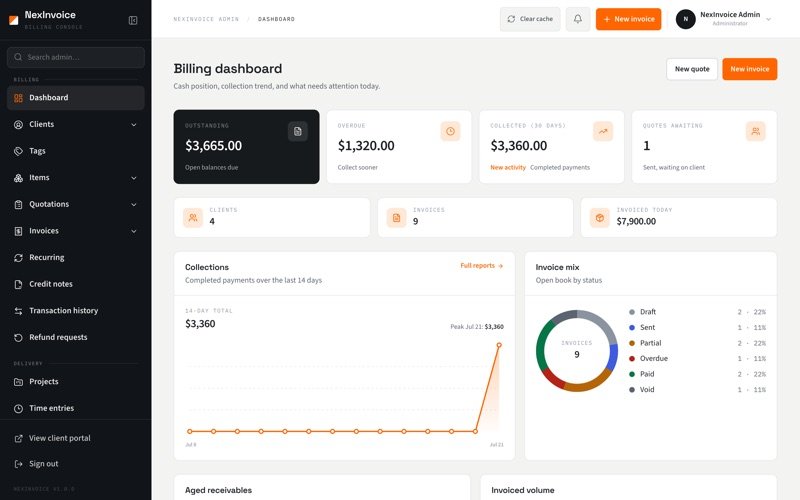This screenshot has width=800, height=500.
Task: Click the "New activity" label on Collected card
Action: pos(508,167)
